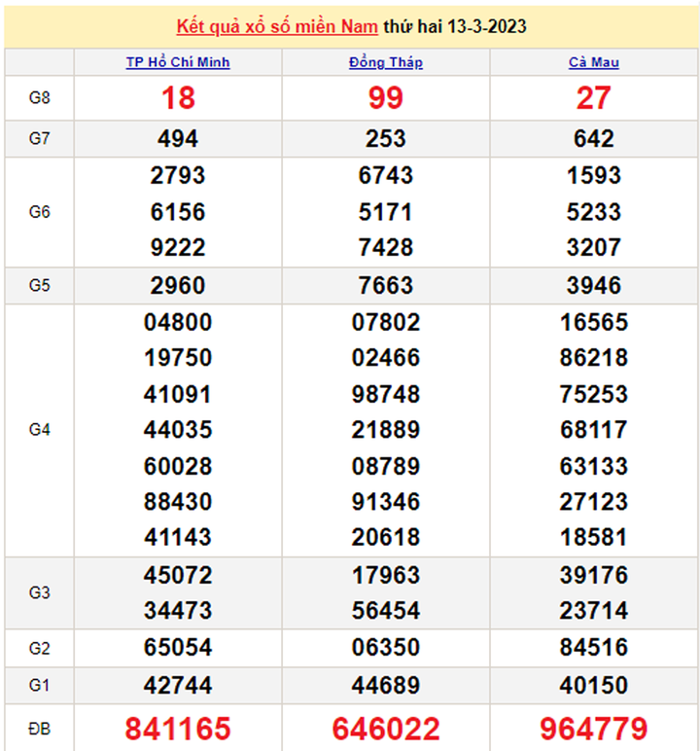The image size is (700, 751).
Task: Click G5 number 7663
Action: (386, 285)
